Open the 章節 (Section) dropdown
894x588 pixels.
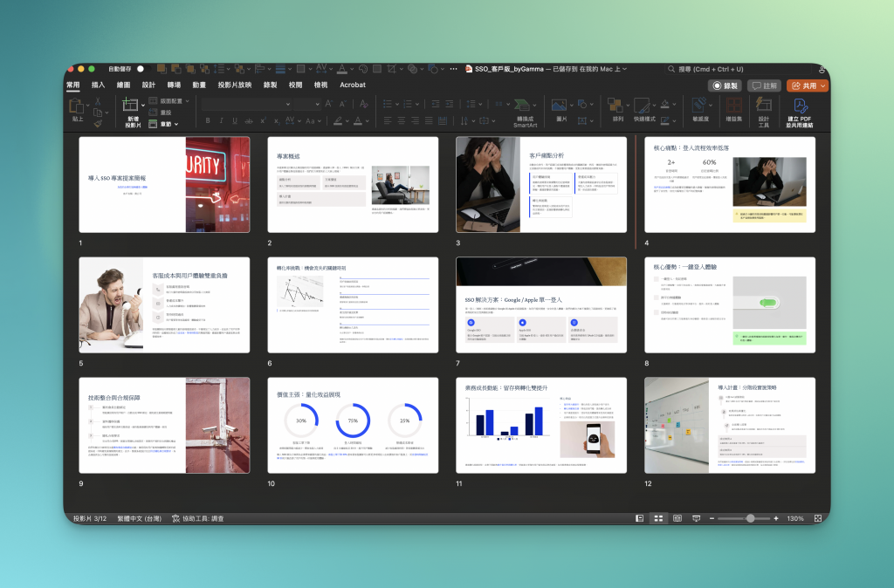click(x=163, y=124)
